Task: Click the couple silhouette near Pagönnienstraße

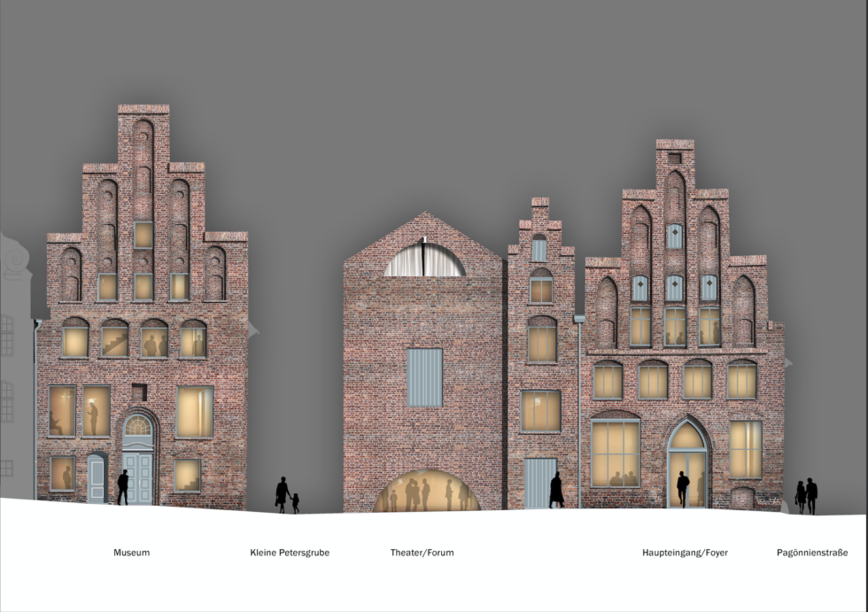Action: tap(806, 496)
